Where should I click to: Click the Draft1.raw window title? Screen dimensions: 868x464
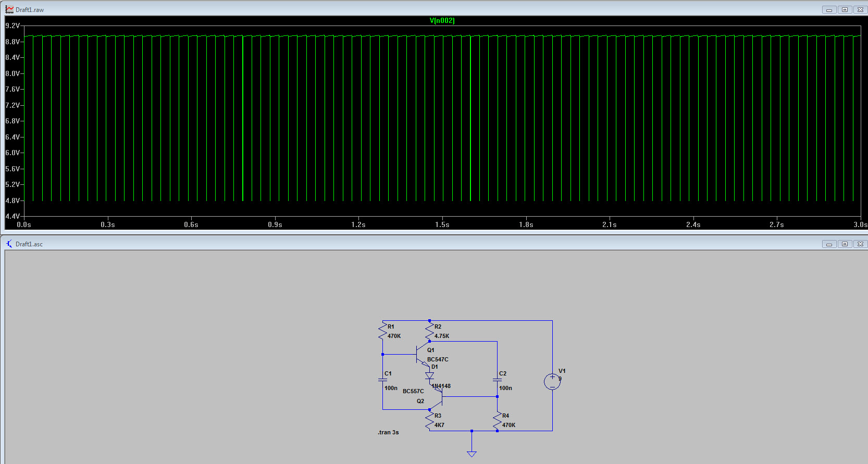(30, 10)
